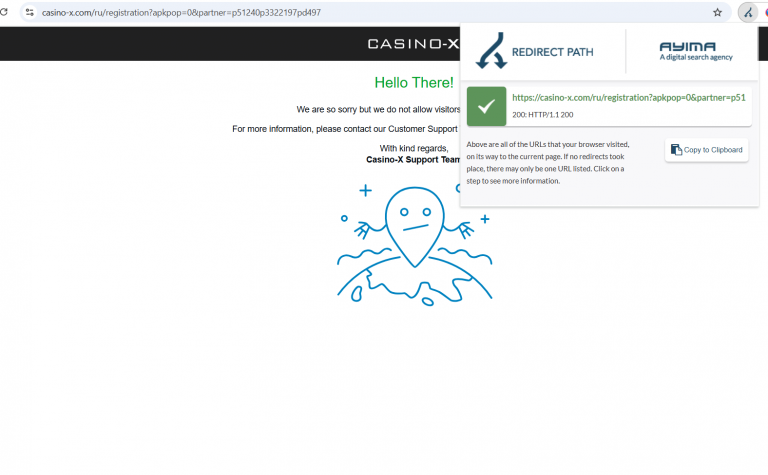
Task: Click the Redirect Path extension toolbar icon
Action: (x=748, y=13)
